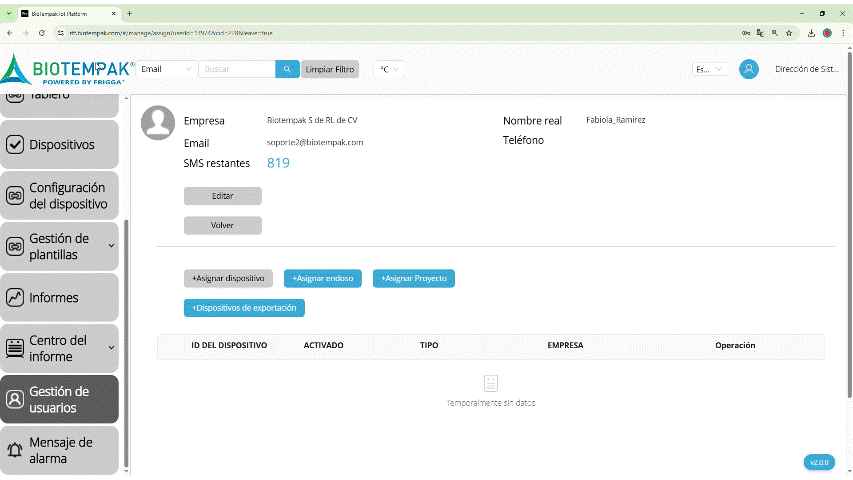Viewport: 853px width, 480px height.
Task: Select Gestión de usuarios menu item
Action: pos(60,400)
